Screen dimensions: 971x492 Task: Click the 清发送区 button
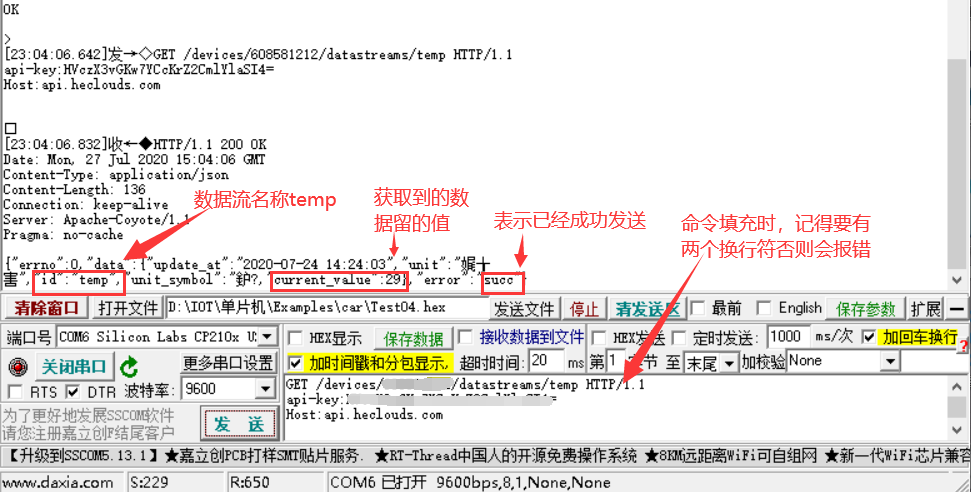point(647,308)
